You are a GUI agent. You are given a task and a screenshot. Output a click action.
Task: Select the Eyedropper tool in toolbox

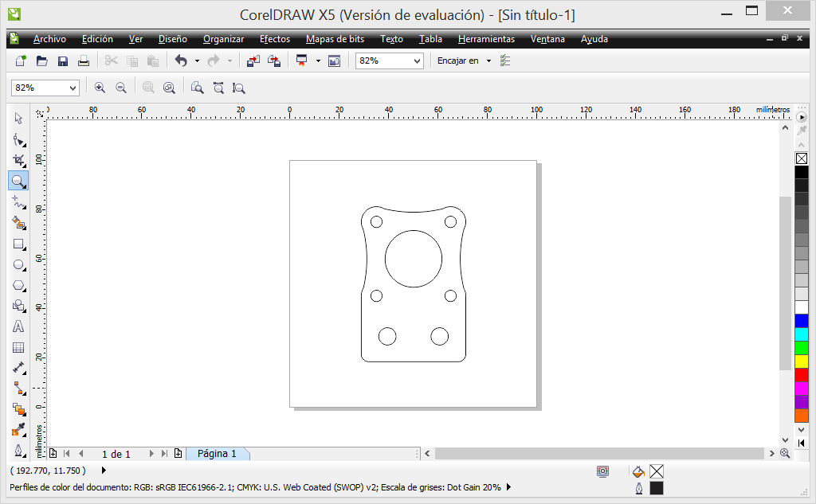pyautogui.click(x=18, y=430)
